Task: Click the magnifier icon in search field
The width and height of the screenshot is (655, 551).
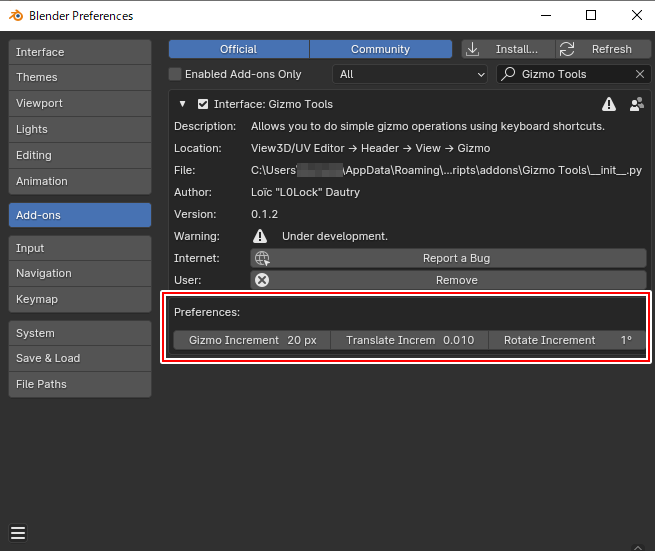Action: click(509, 74)
